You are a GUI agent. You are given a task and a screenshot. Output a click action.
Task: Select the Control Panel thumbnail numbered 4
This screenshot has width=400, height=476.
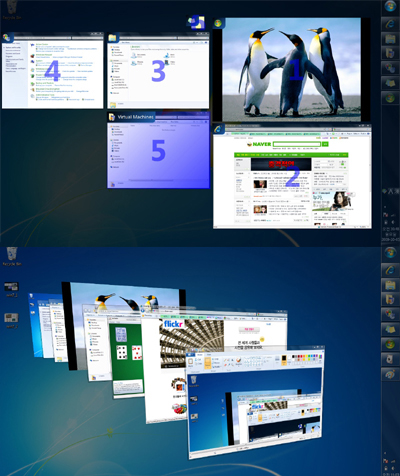pyautogui.click(x=53, y=70)
